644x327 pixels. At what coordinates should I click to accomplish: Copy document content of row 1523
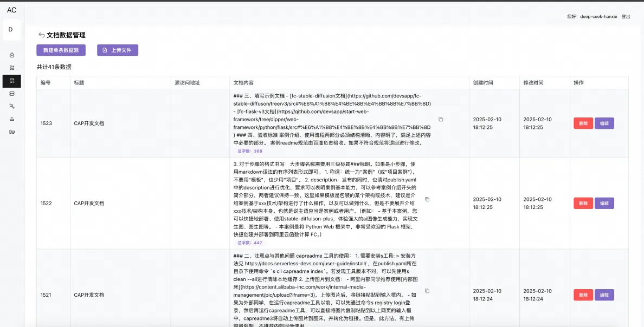441,120
